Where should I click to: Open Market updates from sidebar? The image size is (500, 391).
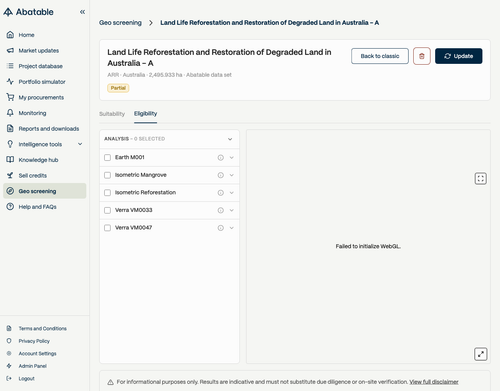[x=45, y=50]
